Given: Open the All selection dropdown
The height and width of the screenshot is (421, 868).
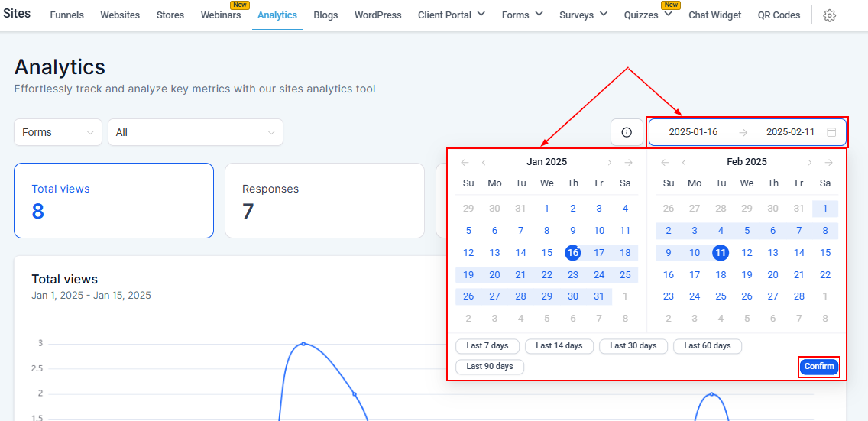Looking at the screenshot, I should [196, 132].
